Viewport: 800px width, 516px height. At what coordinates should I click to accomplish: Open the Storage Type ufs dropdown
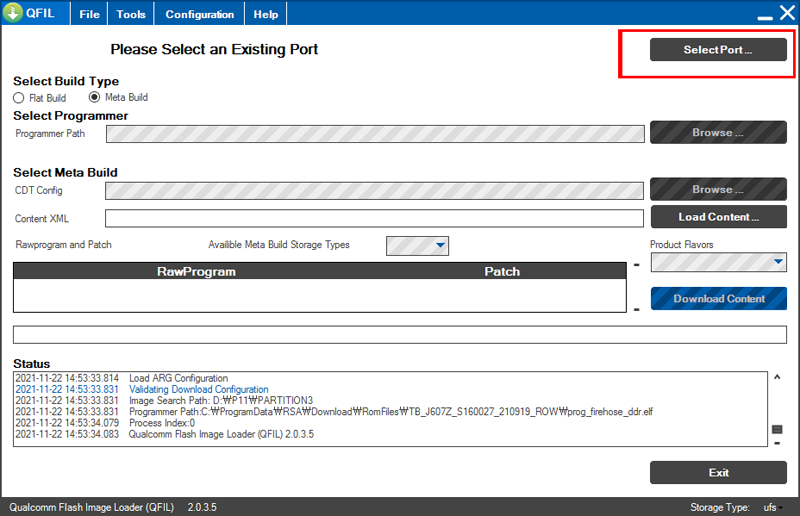772,507
